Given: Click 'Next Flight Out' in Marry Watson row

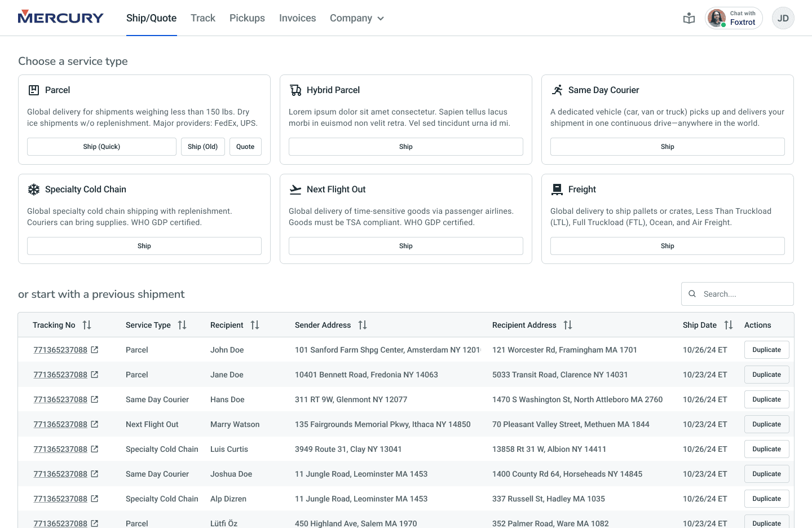Looking at the screenshot, I should [x=152, y=424].
